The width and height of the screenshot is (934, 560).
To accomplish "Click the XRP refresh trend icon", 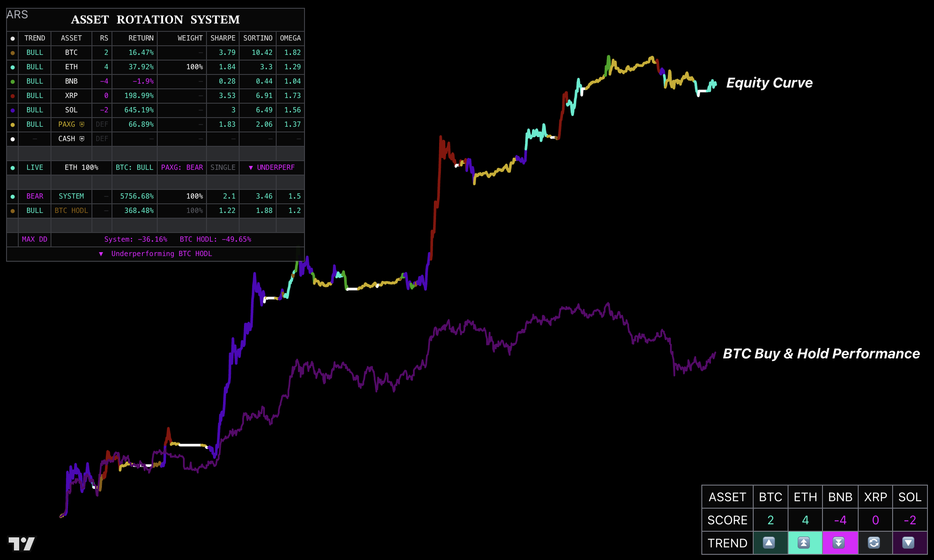I will tap(874, 543).
